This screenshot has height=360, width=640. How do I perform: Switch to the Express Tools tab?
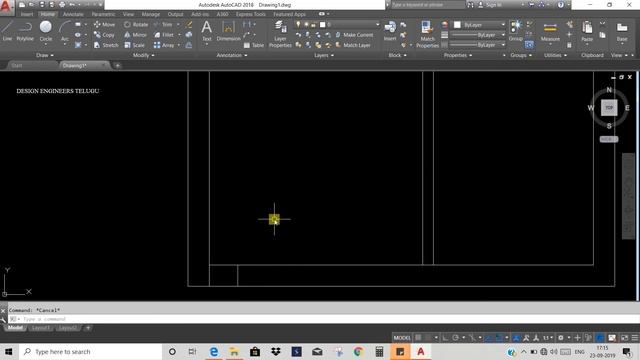coord(250,14)
